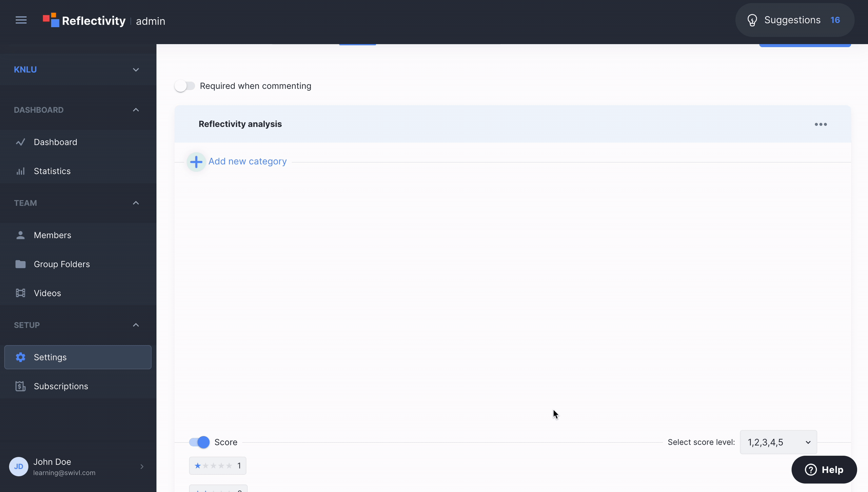Click the hamburger menu icon
Screen dimensions: 868x492
pyautogui.click(x=20, y=20)
